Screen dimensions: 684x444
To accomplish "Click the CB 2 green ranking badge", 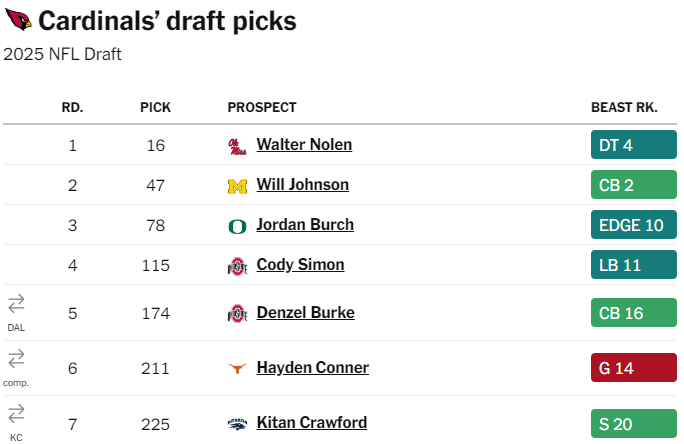I will pos(634,185).
